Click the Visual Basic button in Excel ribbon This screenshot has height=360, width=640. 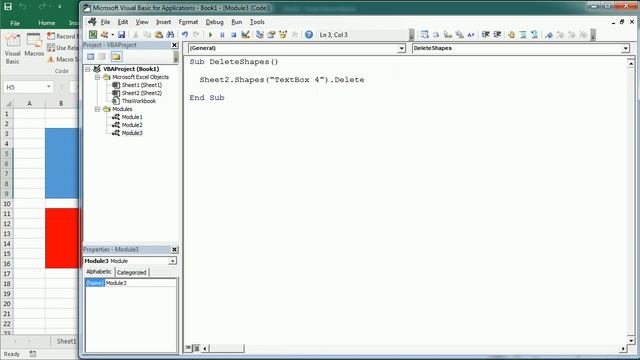(x=12, y=49)
